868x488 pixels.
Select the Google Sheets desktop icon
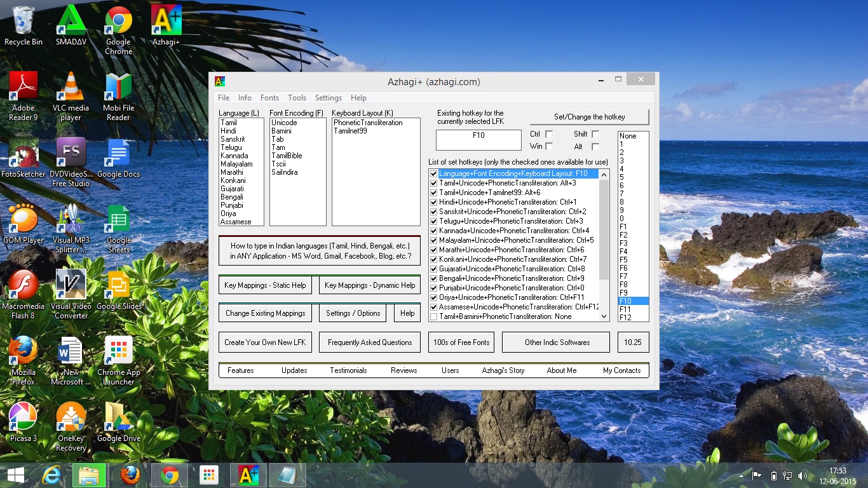(x=118, y=229)
